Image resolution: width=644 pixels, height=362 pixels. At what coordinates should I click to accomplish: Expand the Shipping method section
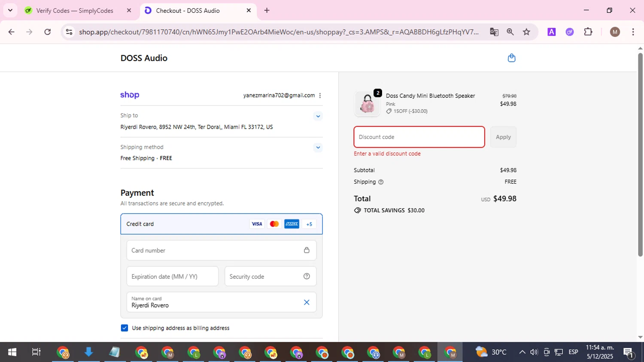click(x=318, y=148)
